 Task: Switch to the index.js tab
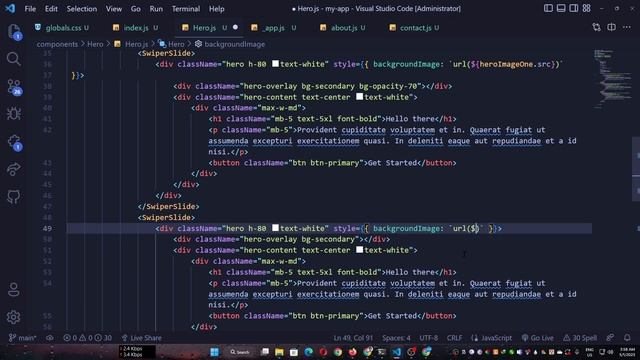click(136, 28)
